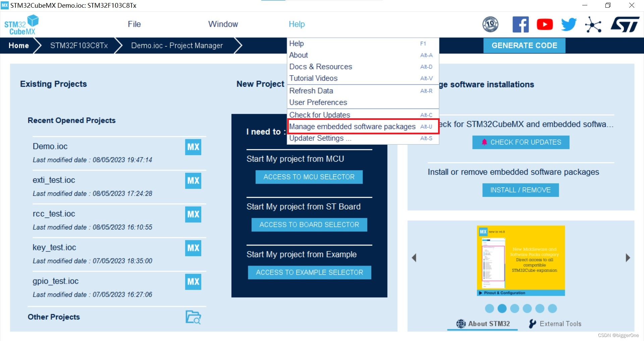Open recent project Demo.ioc name
The image size is (644, 341).
tap(50, 146)
